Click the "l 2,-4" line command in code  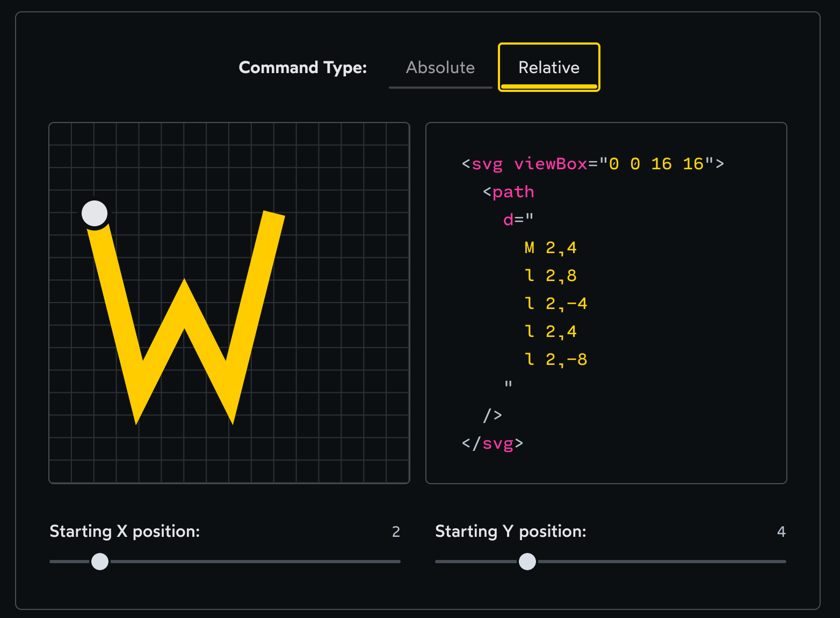tap(555, 304)
